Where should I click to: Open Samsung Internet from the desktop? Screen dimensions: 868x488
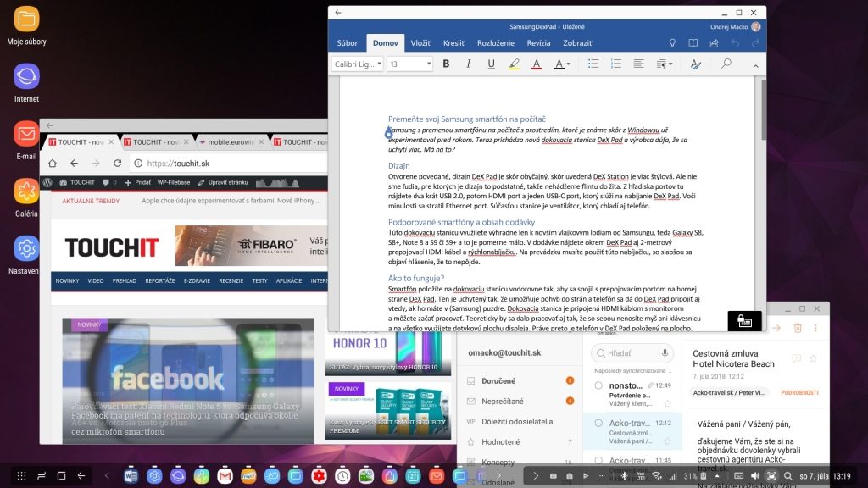[x=26, y=78]
